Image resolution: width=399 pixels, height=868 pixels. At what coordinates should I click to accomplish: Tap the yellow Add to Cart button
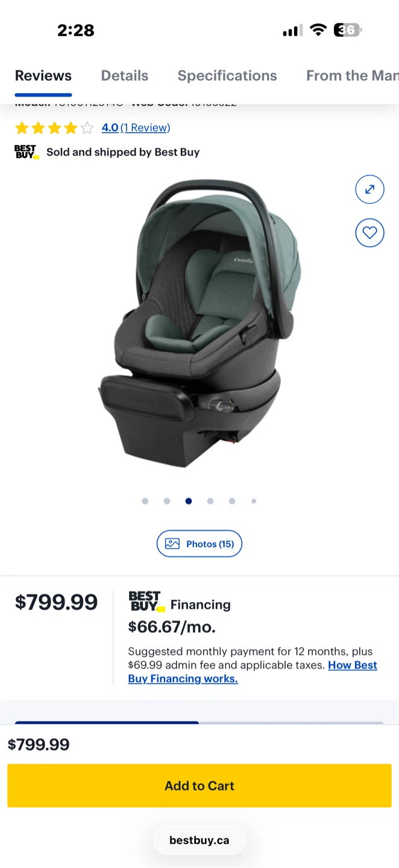199,785
